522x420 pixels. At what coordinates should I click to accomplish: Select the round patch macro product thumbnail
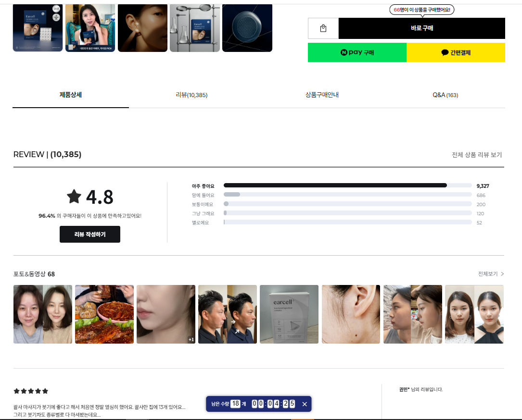tap(247, 28)
